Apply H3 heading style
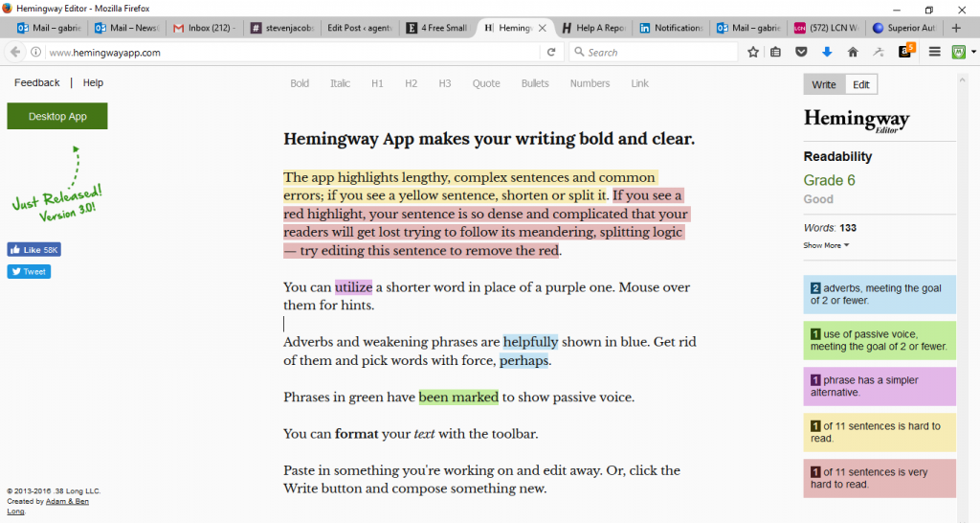 [444, 83]
